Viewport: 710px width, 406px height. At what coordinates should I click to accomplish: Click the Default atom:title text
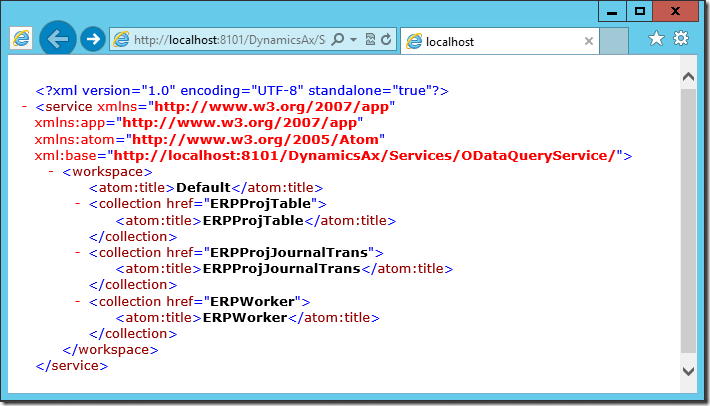(203, 187)
